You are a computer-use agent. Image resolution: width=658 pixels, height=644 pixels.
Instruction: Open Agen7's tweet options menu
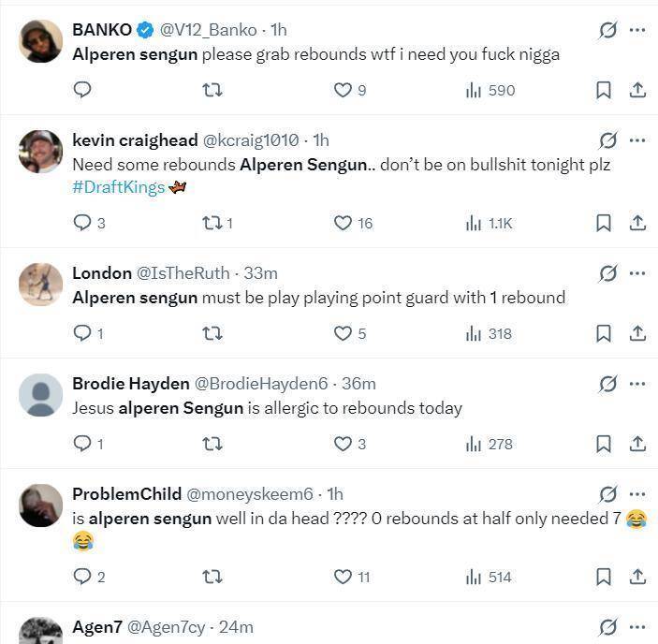coord(637,627)
